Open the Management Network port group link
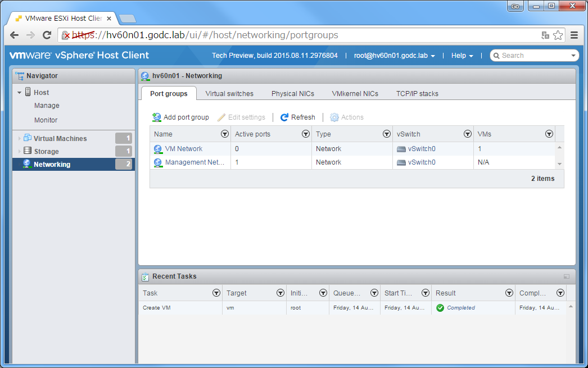 tap(195, 162)
